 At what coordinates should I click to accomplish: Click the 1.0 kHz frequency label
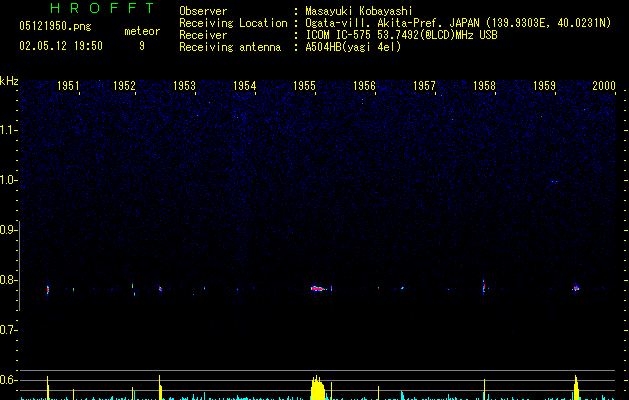[x=8, y=180]
